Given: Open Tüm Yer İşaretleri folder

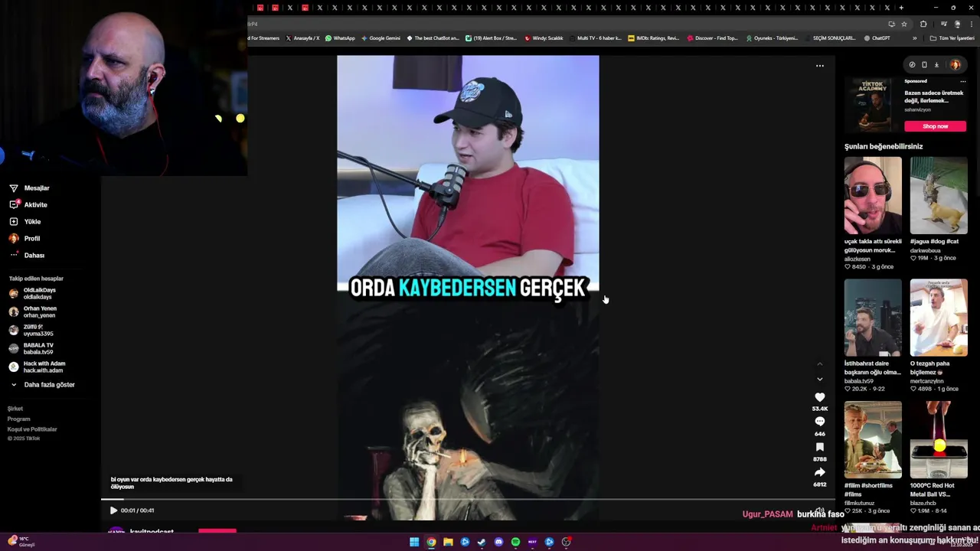Looking at the screenshot, I should (x=952, y=38).
